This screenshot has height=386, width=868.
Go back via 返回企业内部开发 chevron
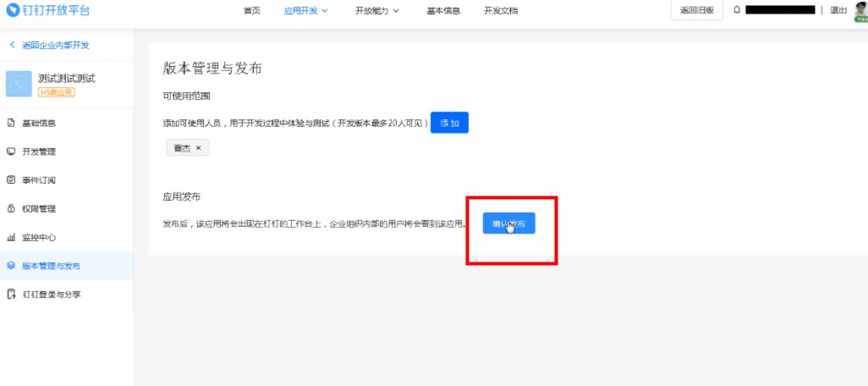coord(12,45)
